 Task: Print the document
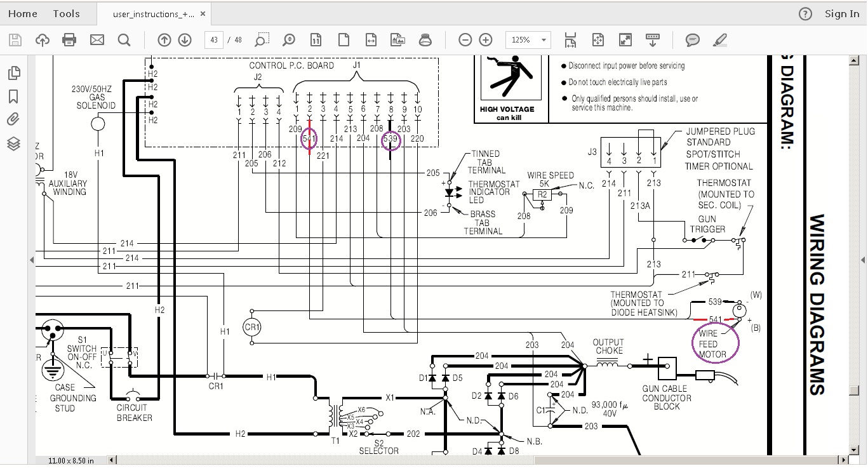click(x=70, y=40)
